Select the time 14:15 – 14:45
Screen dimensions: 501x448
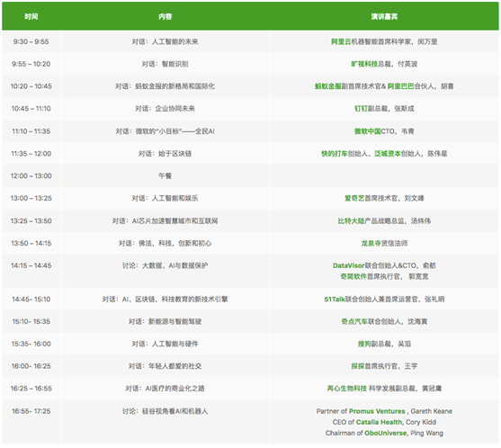tap(31, 265)
